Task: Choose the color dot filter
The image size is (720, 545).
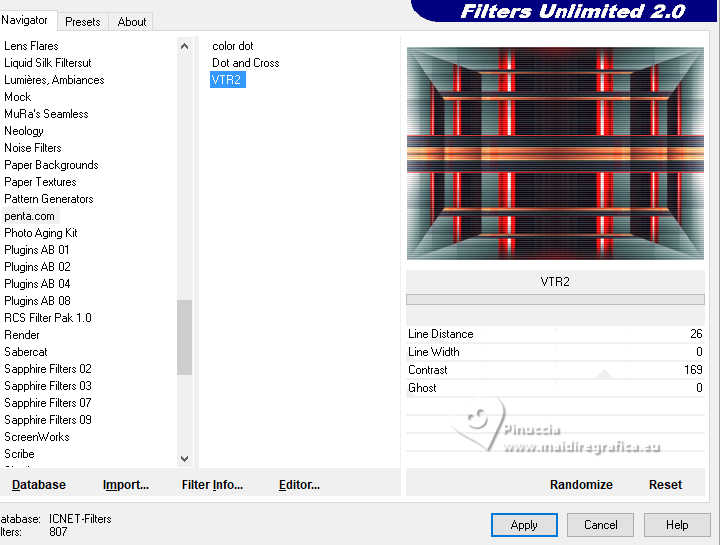Action: point(232,46)
